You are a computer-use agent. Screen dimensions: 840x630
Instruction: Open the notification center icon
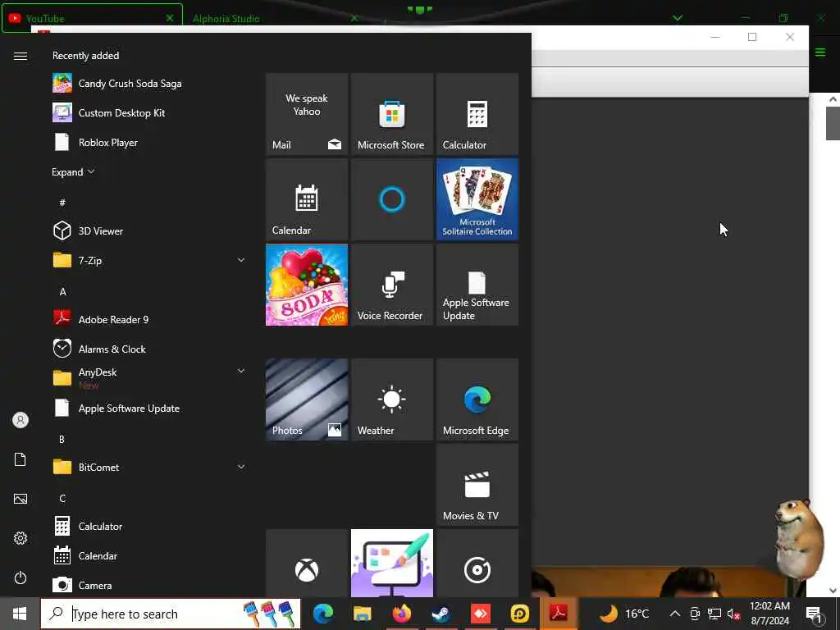[814, 614]
